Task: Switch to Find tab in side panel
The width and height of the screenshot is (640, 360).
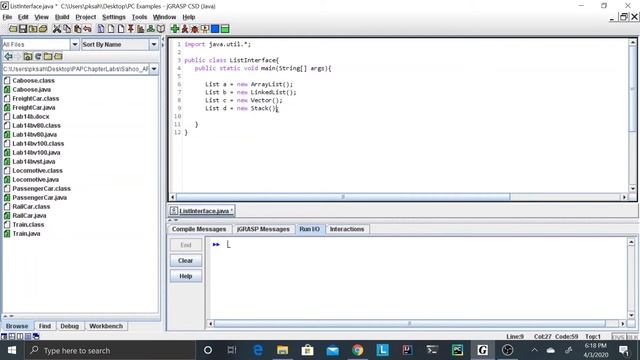Action: point(45,326)
